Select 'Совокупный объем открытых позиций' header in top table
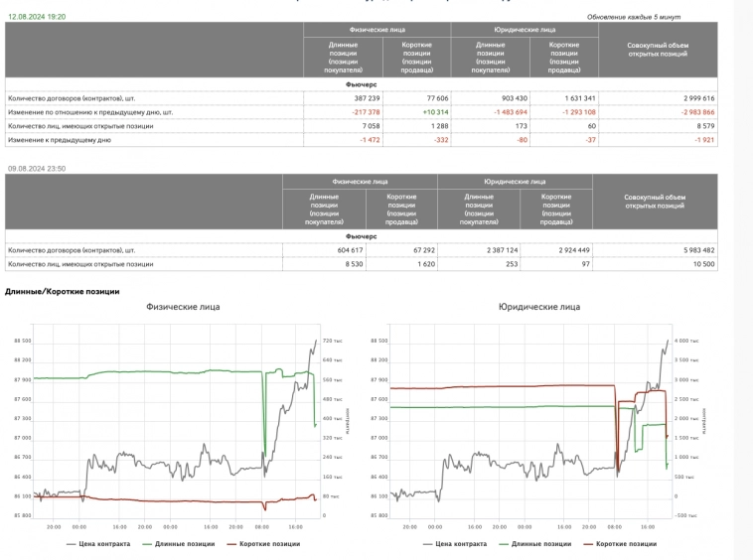Image resolution: width=753 pixels, height=560 pixels. pos(657,50)
